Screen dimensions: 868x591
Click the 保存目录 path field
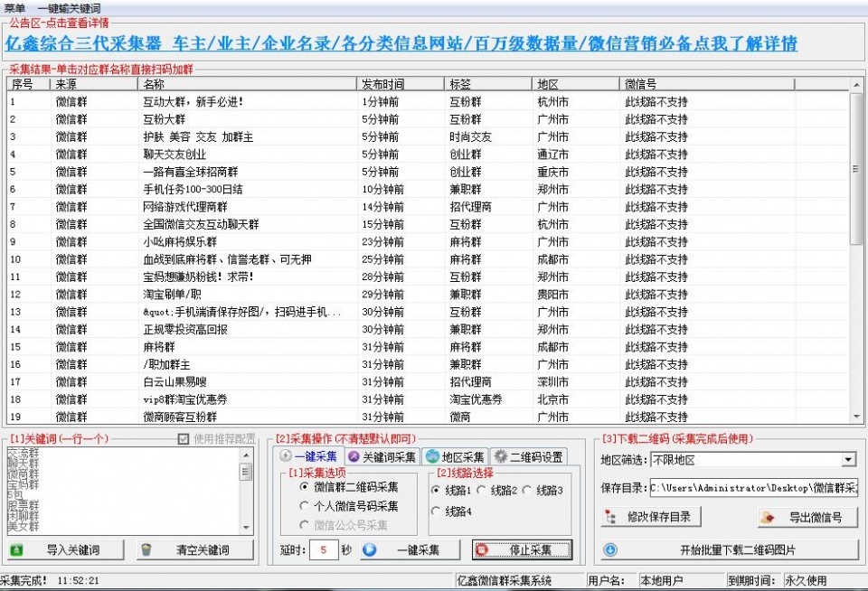[753, 487]
